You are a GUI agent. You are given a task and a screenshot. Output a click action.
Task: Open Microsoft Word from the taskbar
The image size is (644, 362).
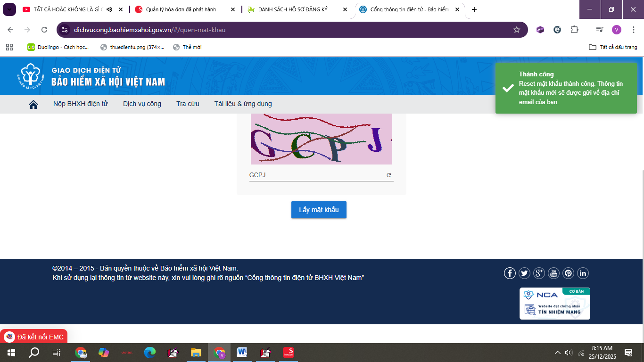click(x=242, y=352)
